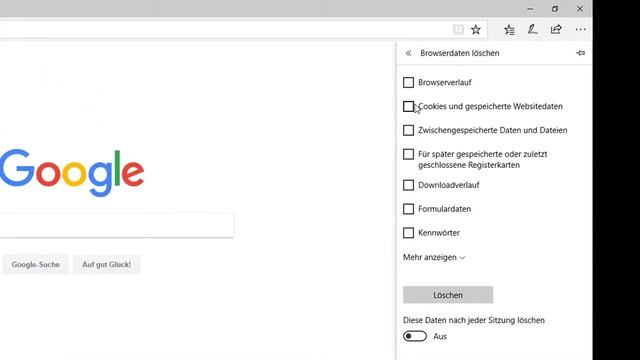The height and width of the screenshot is (360, 640).
Task: Minimize the browser window
Action: 530,9
